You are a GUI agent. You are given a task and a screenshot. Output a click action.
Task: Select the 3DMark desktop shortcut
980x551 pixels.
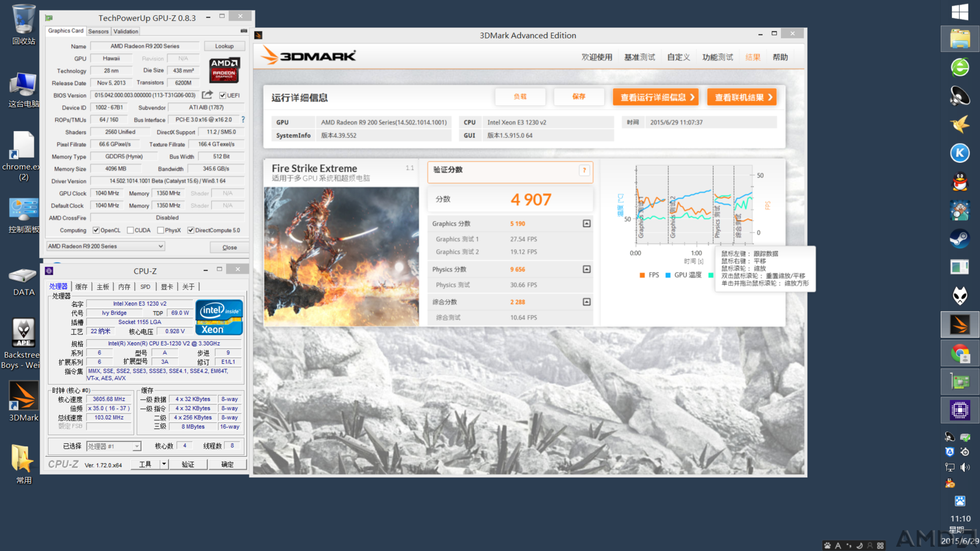(x=23, y=402)
